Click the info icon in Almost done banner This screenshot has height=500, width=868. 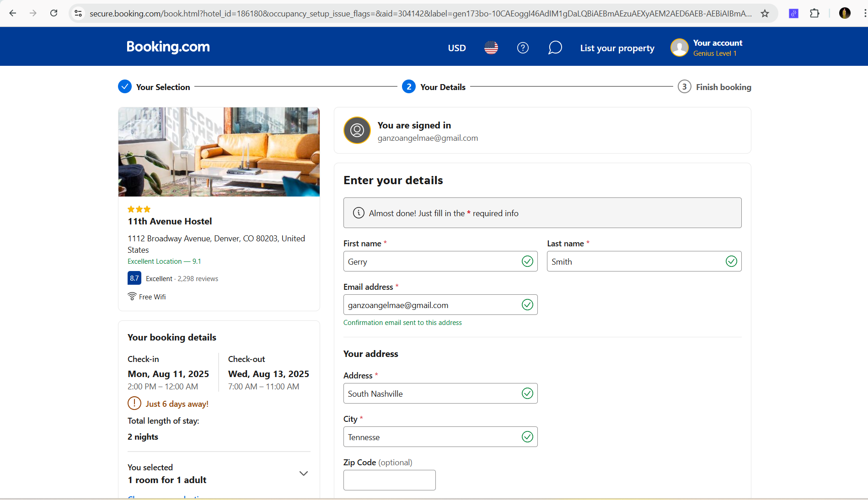[x=359, y=213]
